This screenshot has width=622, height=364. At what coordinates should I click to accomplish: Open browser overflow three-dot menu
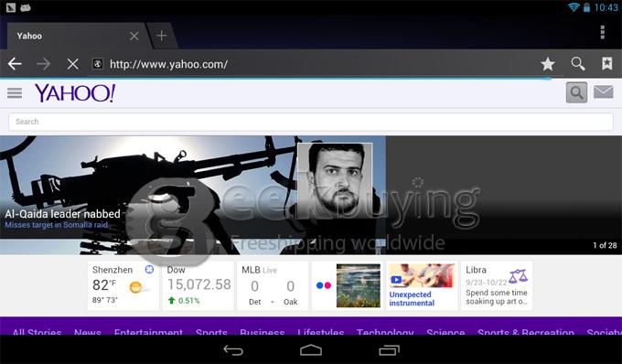(x=602, y=32)
